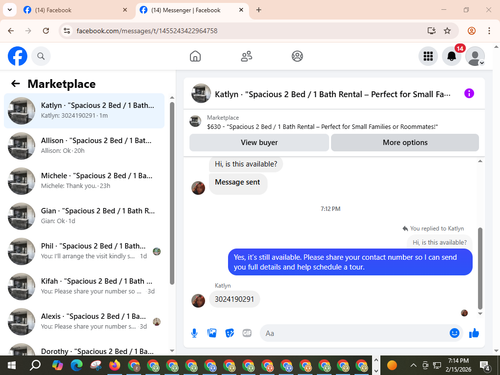Open the Phil conversation in the list
The image size is (500, 375).
point(84,251)
